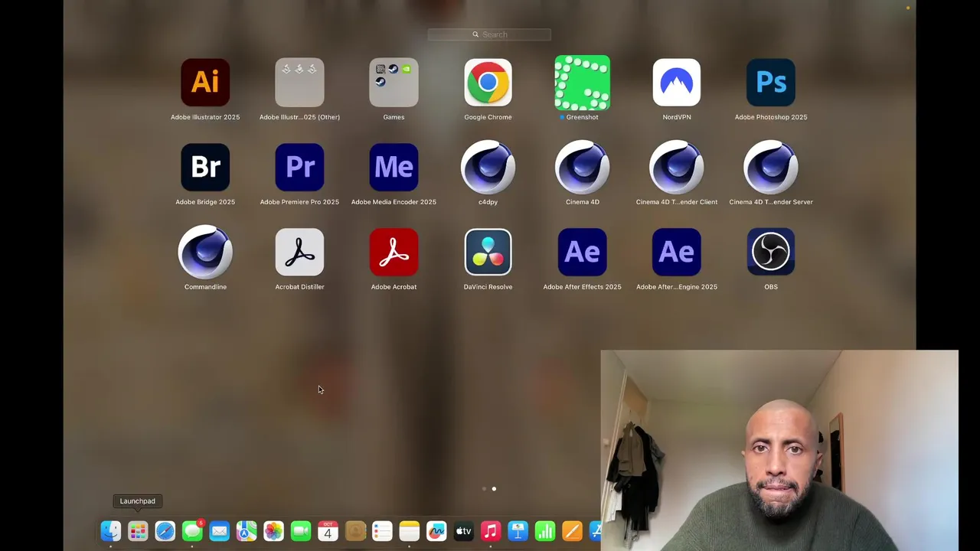Open Adobe Premiere Pro 2025
The height and width of the screenshot is (551, 980).
pyautogui.click(x=299, y=167)
